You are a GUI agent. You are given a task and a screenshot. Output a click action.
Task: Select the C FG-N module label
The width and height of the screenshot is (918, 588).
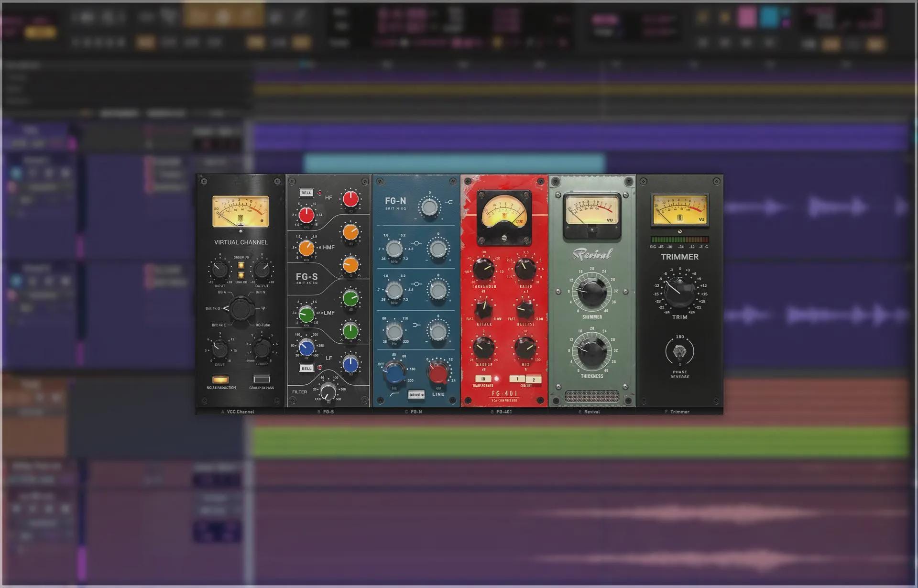click(414, 412)
